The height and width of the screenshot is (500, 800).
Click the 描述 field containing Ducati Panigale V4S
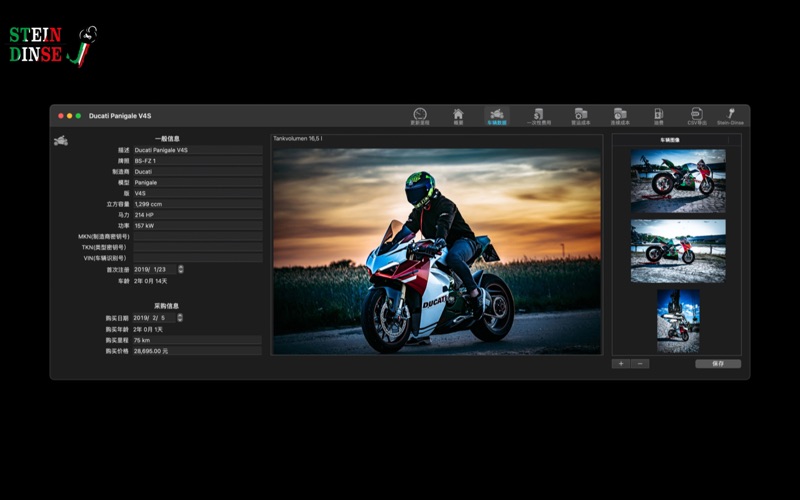(x=197, y=150)
